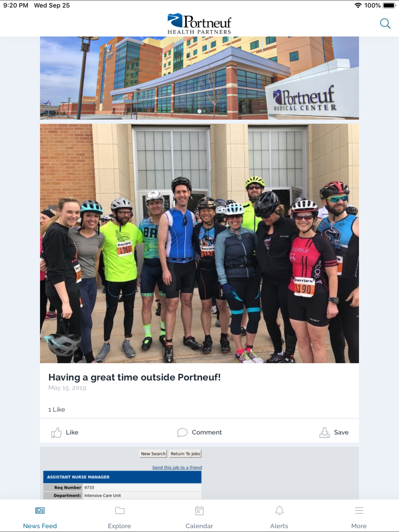Select the Alerts tab label
The width and height of the screenshot is (399, 532).
[x=279, y=526]
